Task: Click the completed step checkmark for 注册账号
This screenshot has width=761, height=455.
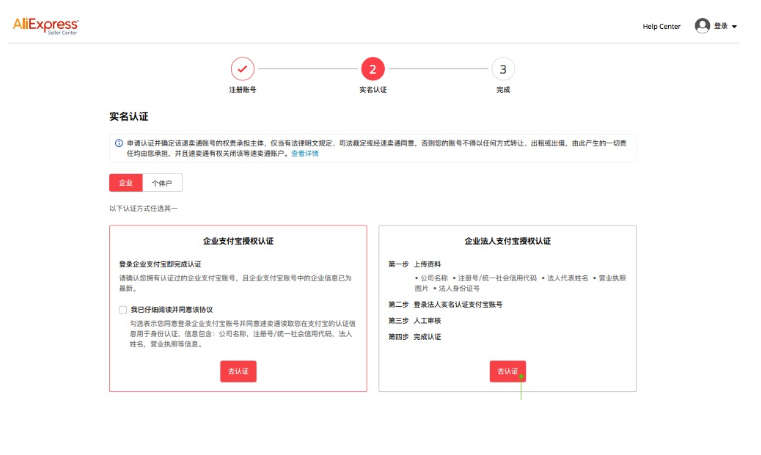Action: [x=243, y=69]
